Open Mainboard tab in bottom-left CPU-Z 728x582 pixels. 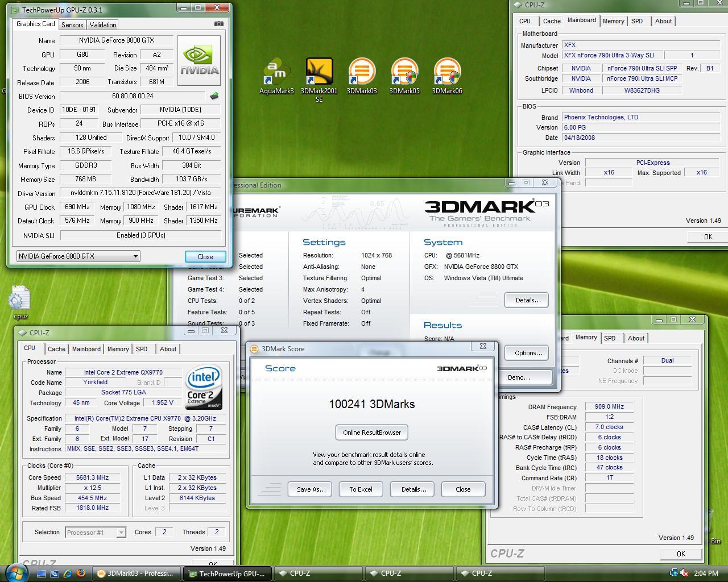click(x=86, y=349)
